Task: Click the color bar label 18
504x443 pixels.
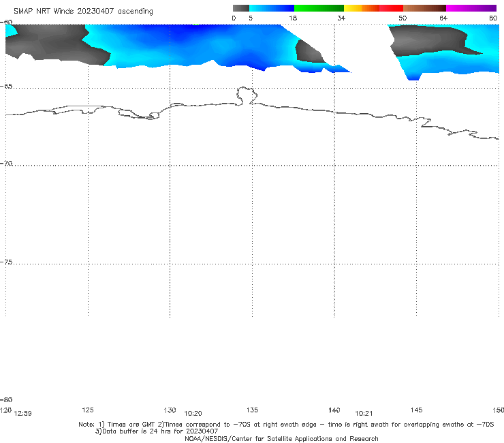Action: tap(293, 18)
